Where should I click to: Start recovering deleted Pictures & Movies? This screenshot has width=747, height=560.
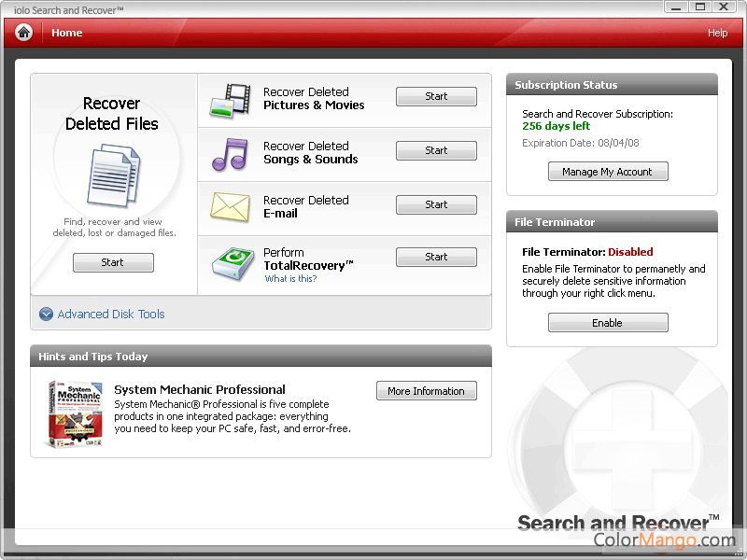(x=435, y=96)
